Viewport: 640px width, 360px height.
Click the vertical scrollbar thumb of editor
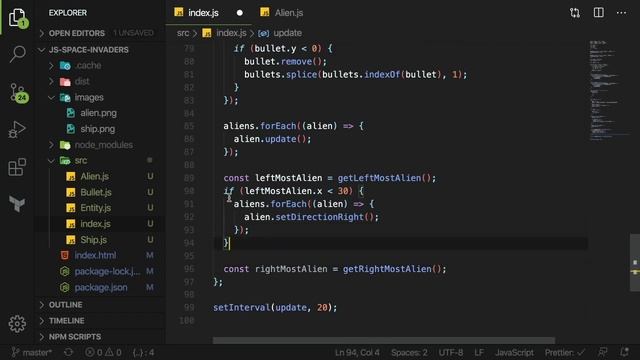pos(635,262)
